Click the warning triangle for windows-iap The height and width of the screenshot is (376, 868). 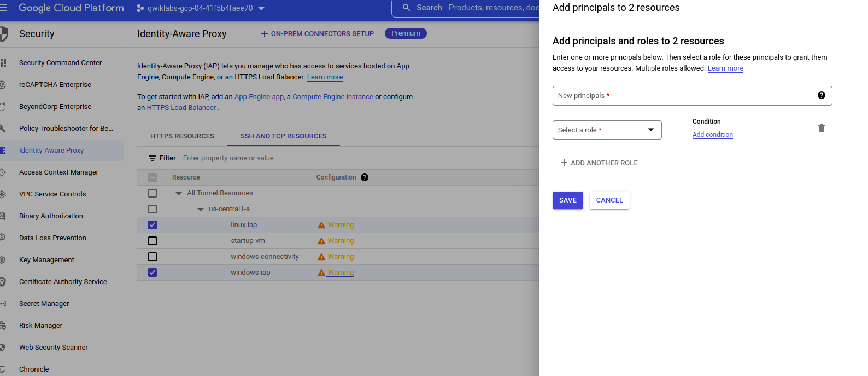(321, 273)
